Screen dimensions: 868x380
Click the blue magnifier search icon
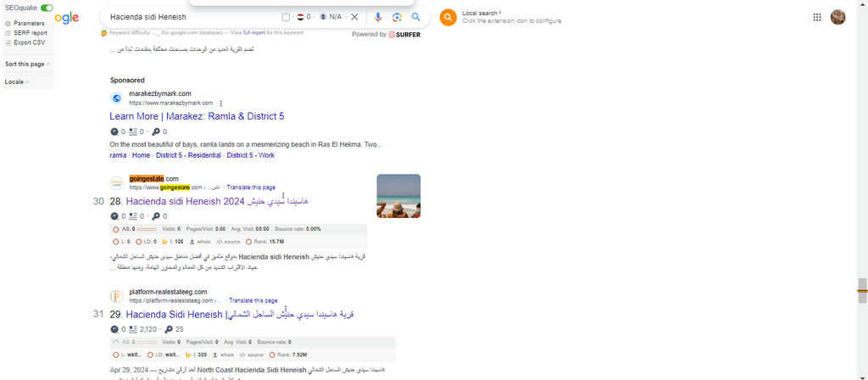click(416, 17)
